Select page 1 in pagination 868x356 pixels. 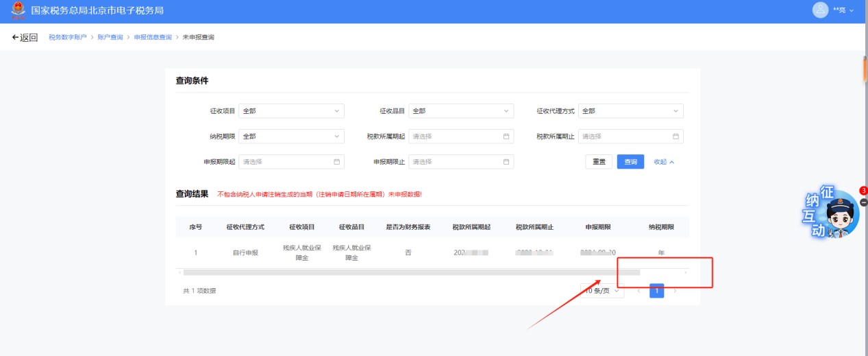coord(656,291)
